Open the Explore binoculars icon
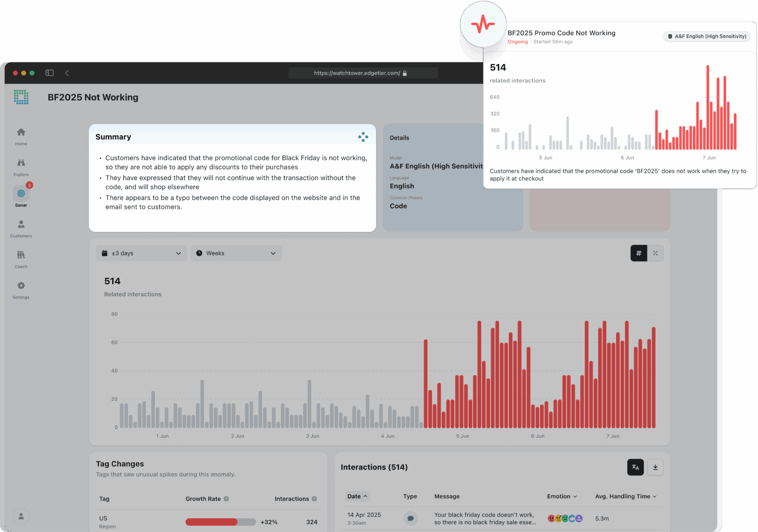 (21, 163)
